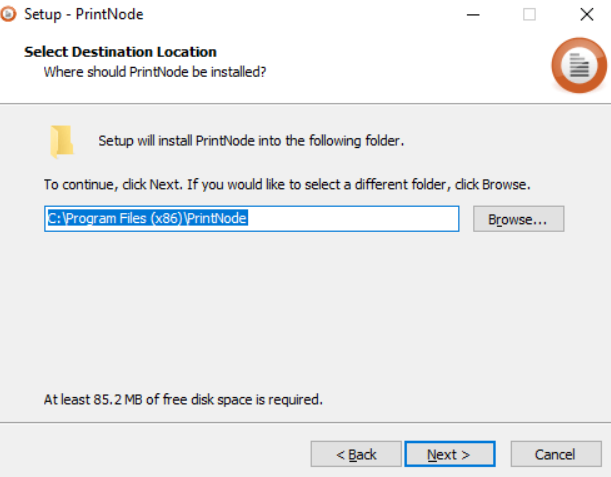611x477 pixels.
Task: Click the "To continue, click Next" instruction
Action: click(286, 185)
